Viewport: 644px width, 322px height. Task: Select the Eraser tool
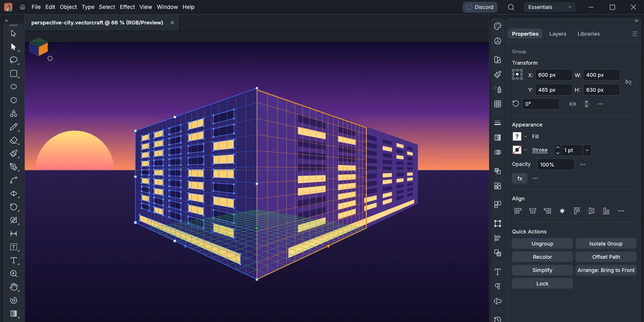(x=14, y=141)
